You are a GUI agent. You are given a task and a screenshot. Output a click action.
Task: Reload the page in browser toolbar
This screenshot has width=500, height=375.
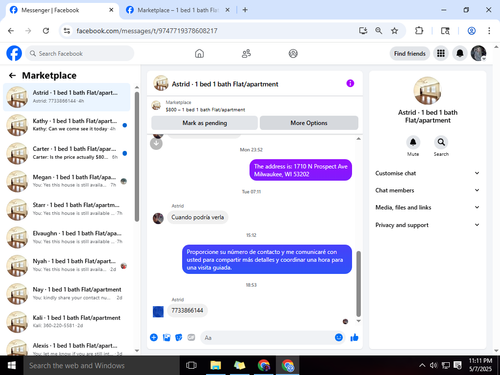pyautogui.click(x=46, y=31)
